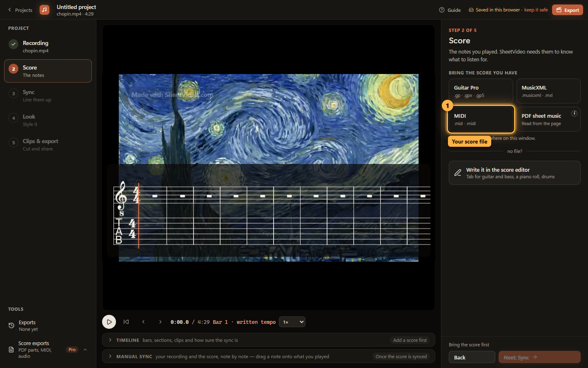Screen dimensions: 588x368
Task: Click the Back button
Action: pyautogui.click(x=472, y=357)
